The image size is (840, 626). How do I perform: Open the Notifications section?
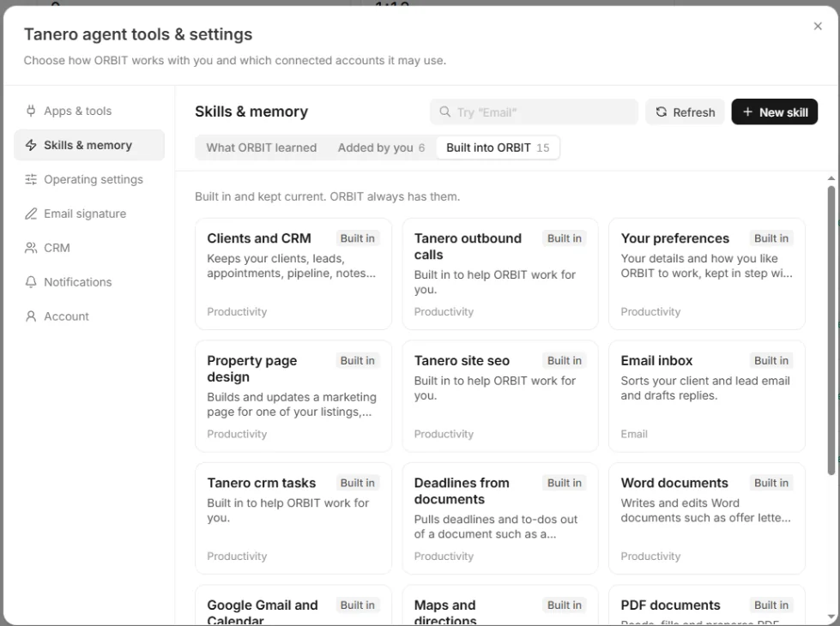click(89, 282)
